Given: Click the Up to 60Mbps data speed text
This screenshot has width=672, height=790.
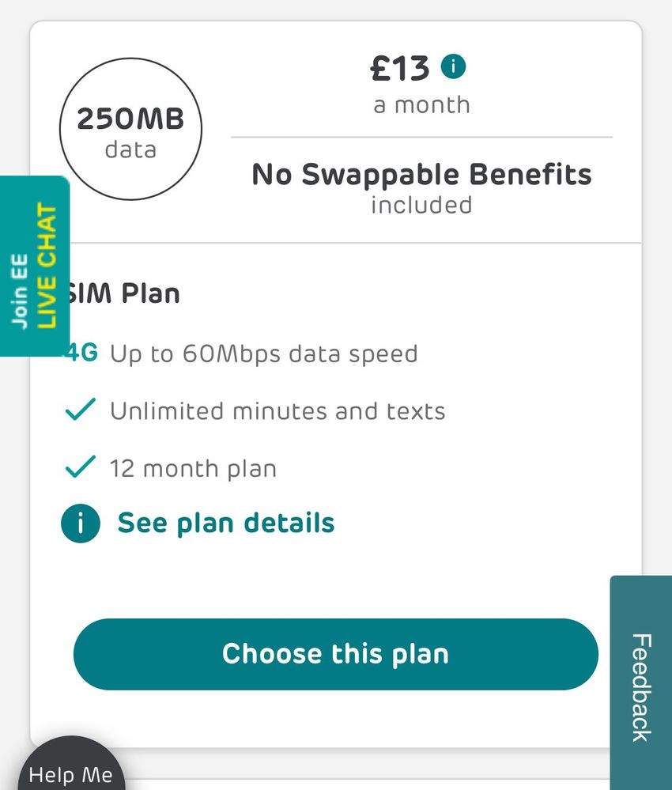Looking at the screenshot, I should 263,353.
